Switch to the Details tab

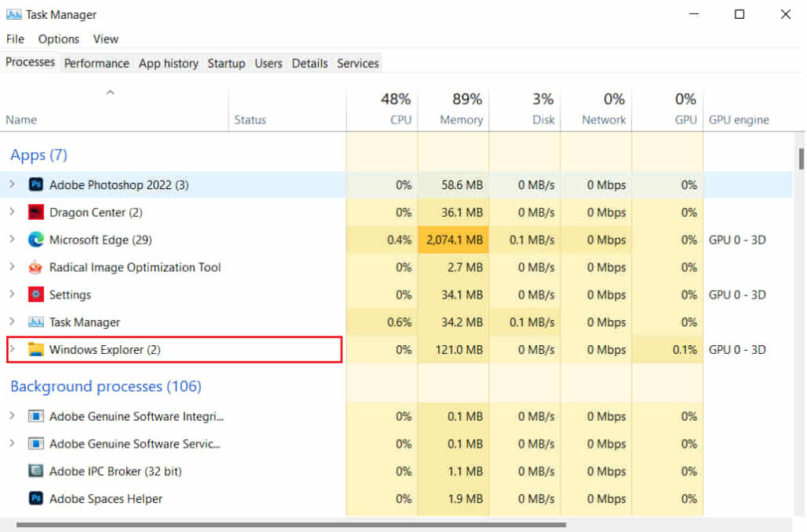[309, 63]
